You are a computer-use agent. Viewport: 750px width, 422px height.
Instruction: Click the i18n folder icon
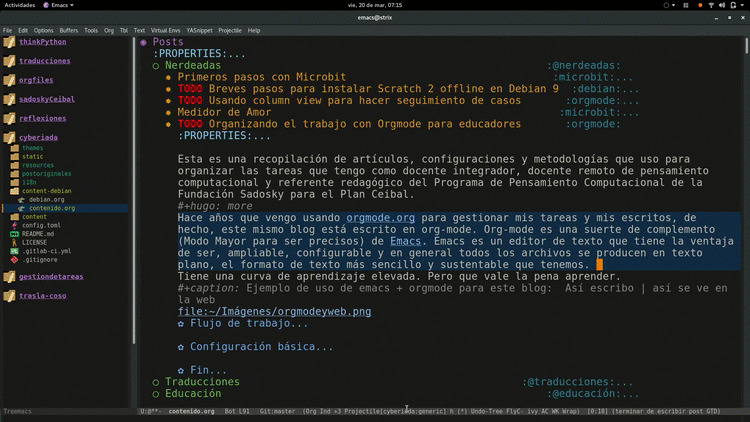pyautogui.click(x=15, y=182)
